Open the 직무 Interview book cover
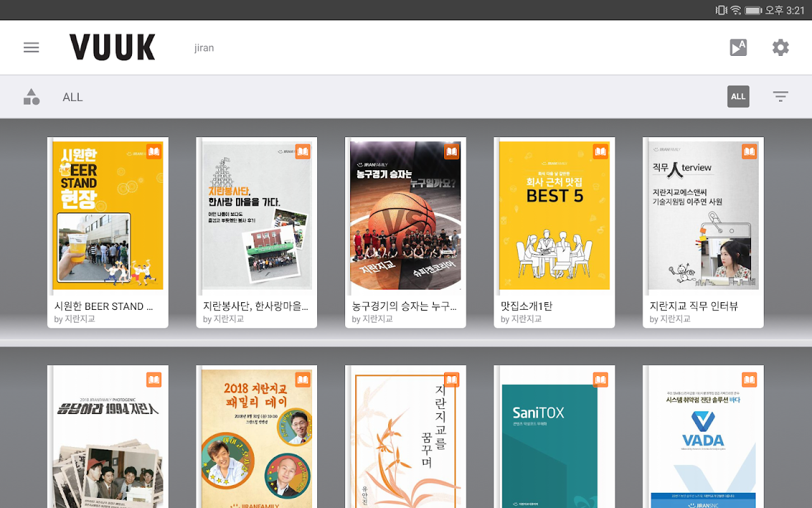 pyautogui.click(x=704, y=215)
